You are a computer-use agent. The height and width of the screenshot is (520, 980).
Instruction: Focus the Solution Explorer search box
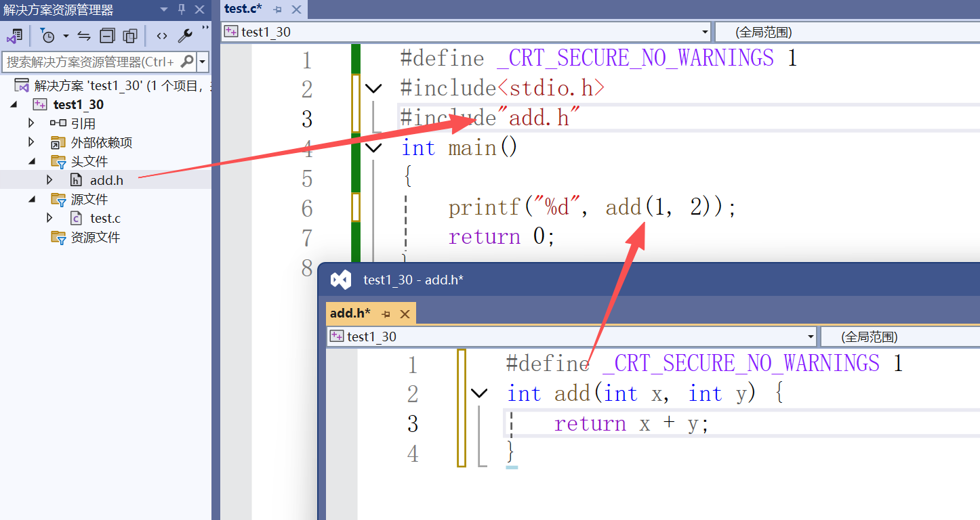click(91, 62)
